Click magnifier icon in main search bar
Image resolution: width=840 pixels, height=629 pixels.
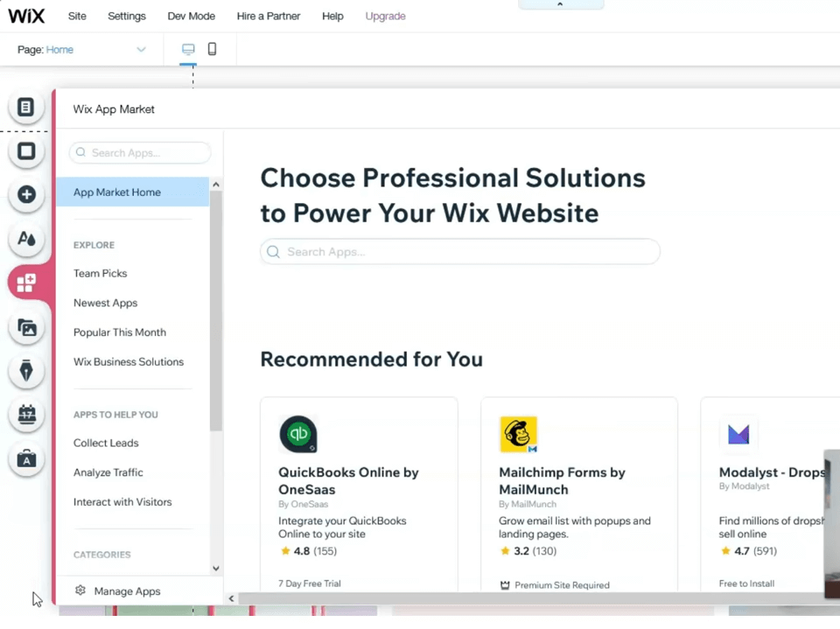(x=273, y=252)
